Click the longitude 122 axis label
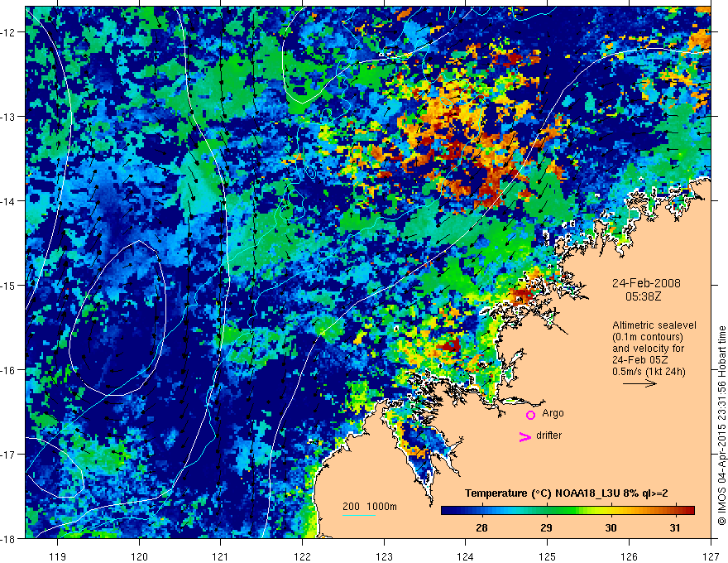Screen dimensions: 728x563 (302, 556)
